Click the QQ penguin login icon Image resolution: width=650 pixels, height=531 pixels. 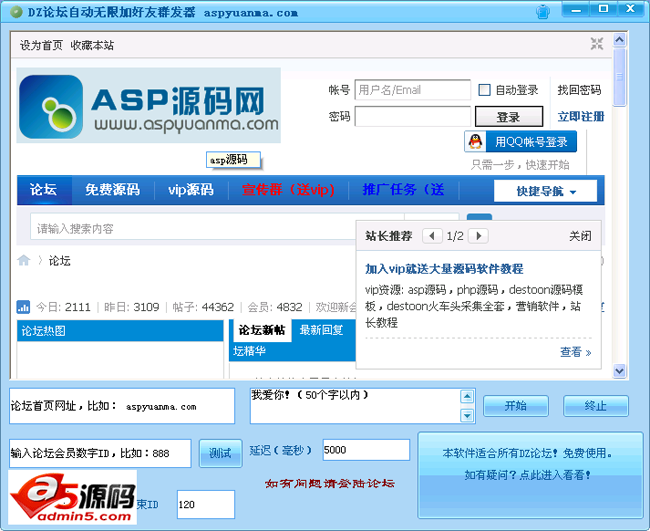478,142
